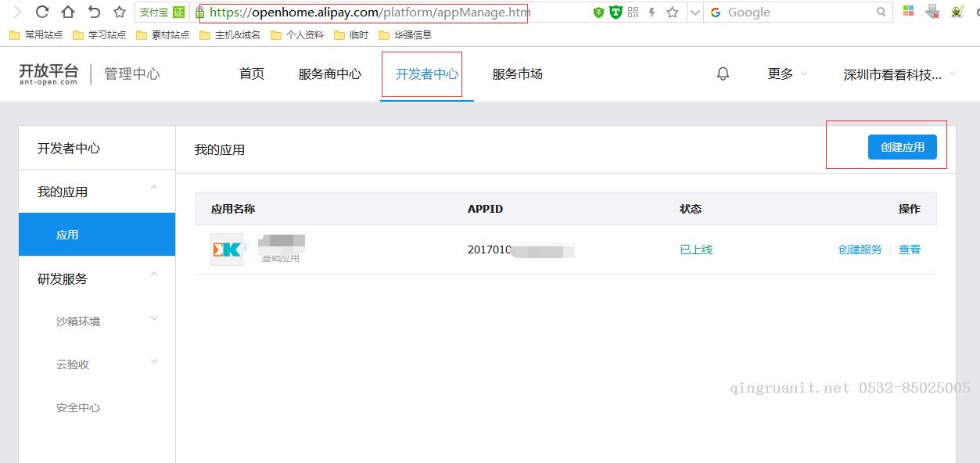Click the download arrow extension icon
The width and height of the screenshot is (980, 463).
click(932, 12)
